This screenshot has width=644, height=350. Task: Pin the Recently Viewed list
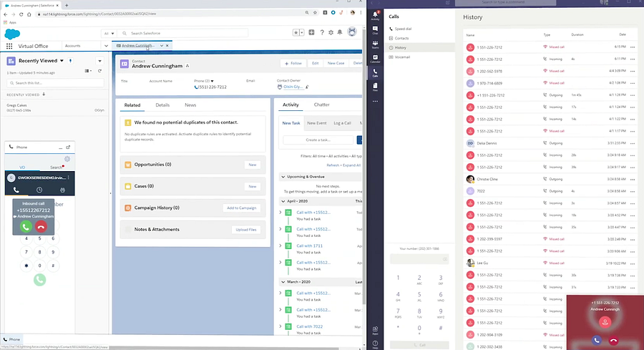pos(70,61)
